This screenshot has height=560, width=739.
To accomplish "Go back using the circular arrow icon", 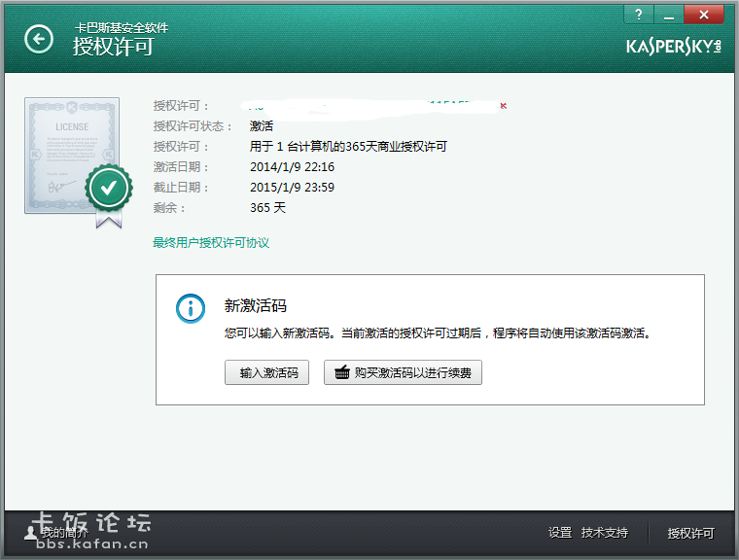I will tap(39, 39).
